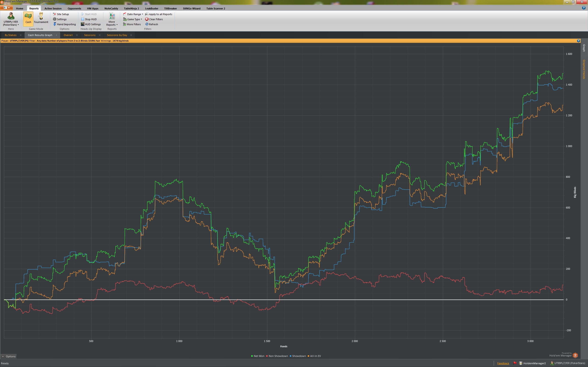Toggle Non Showdown legend entry
This screenshot has width=588, height=367.
278,356
